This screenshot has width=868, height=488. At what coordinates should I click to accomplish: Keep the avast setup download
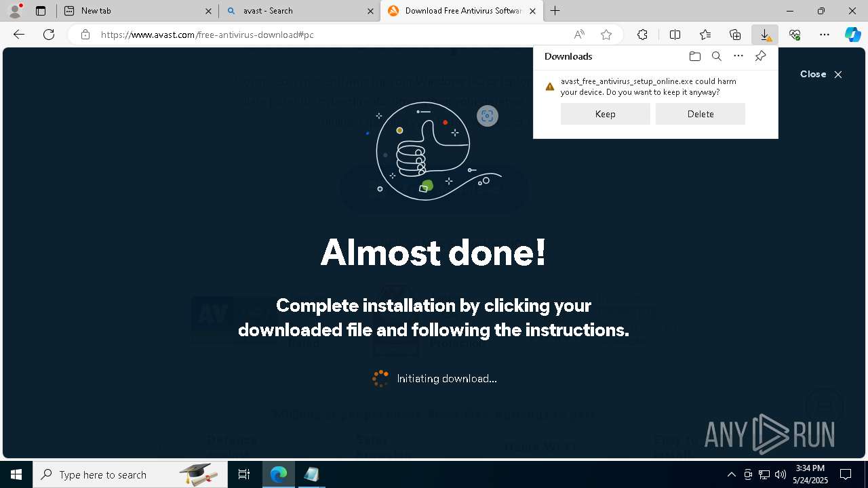pos(606,114)
